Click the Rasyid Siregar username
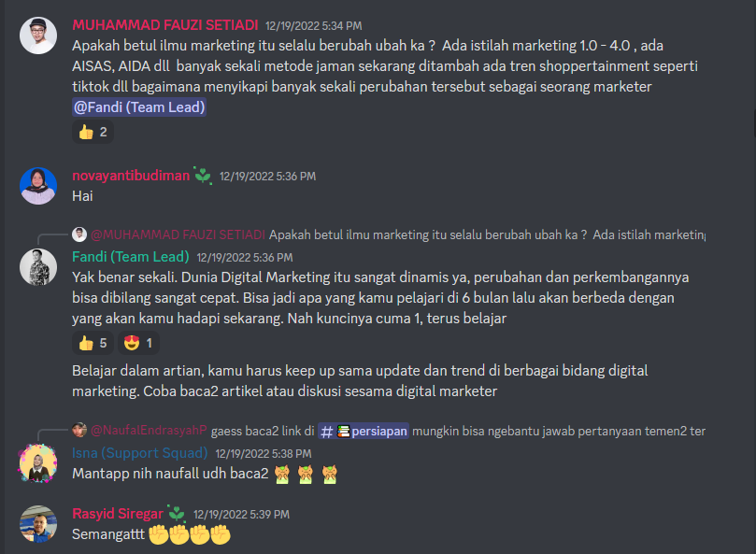 [x=118, y=514]
